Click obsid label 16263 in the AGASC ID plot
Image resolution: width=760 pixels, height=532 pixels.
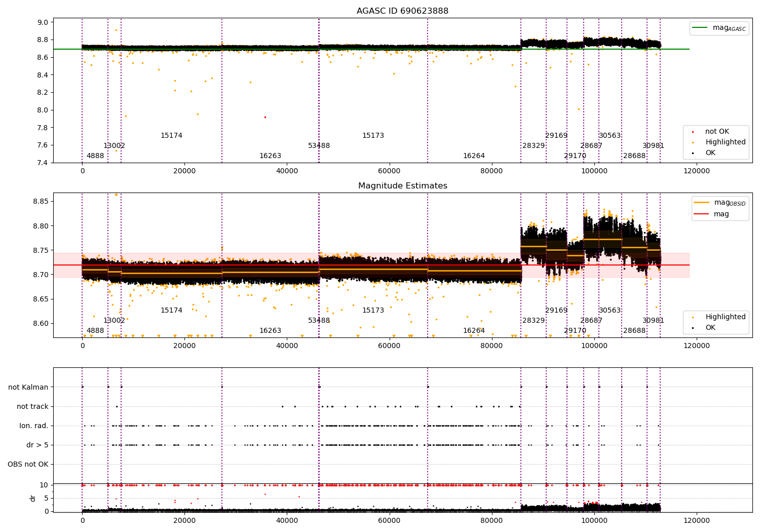point(270,156)
